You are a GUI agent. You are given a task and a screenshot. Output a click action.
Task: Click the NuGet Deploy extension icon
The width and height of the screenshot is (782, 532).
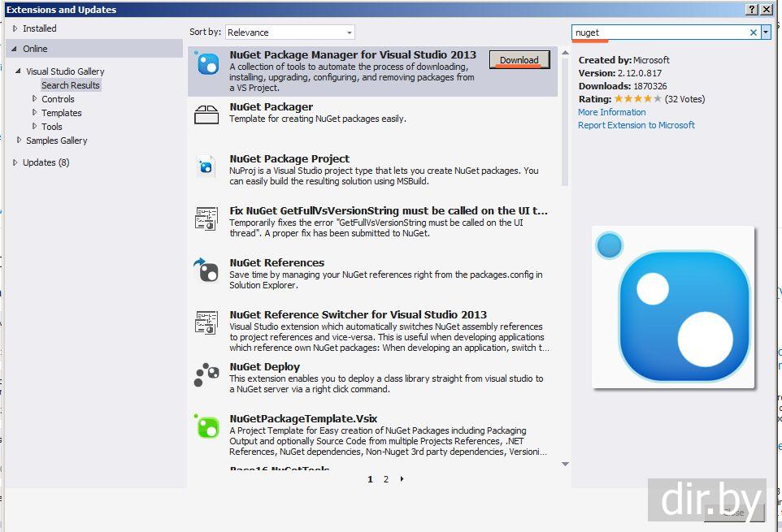click(x=206, y=374)
